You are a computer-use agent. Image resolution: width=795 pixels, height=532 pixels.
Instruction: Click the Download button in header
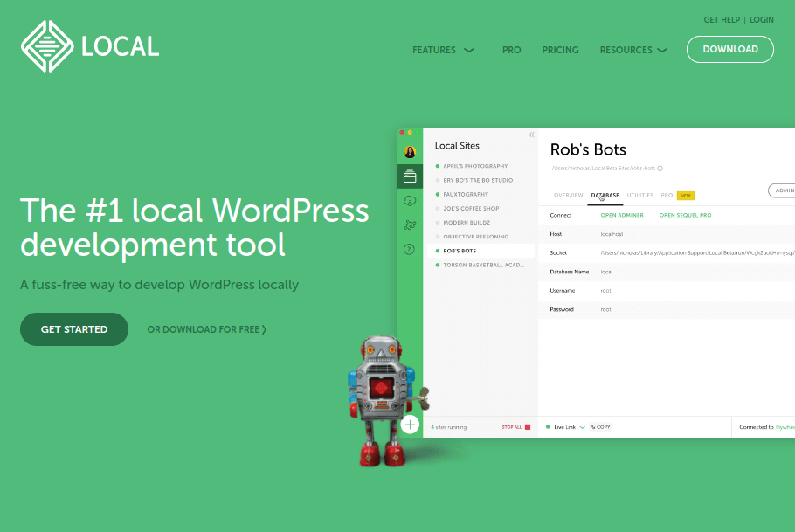coord(729,49)
